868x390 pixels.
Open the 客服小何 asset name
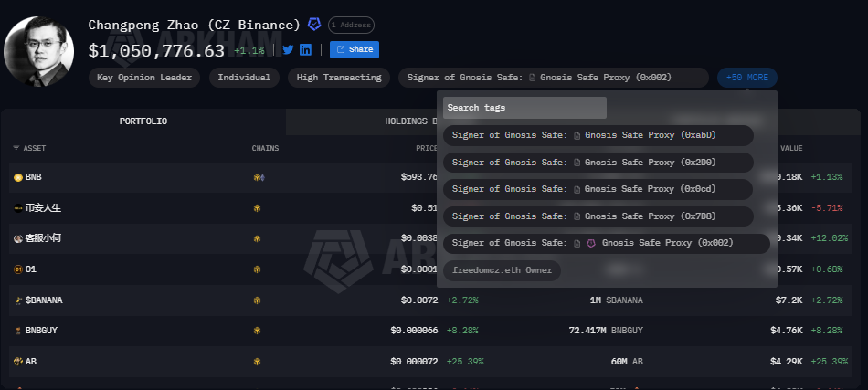tap(43, 238)
